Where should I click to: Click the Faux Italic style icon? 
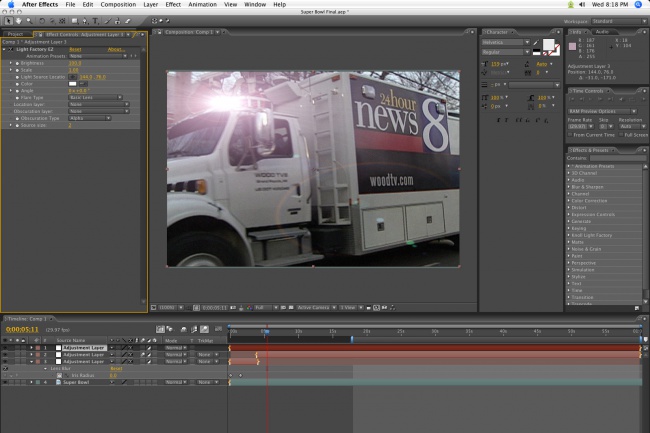tap(508, 120)
